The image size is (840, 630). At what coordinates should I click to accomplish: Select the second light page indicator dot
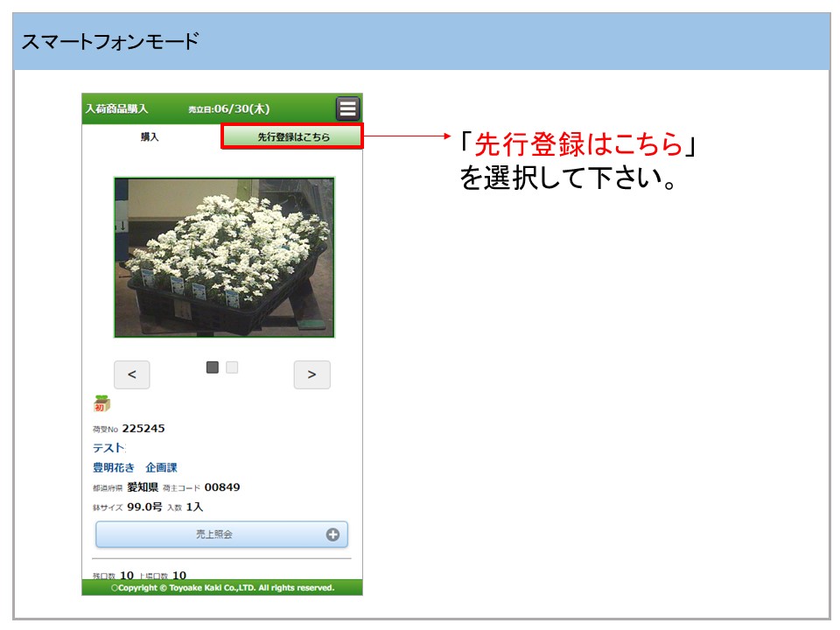pos(232,367)
